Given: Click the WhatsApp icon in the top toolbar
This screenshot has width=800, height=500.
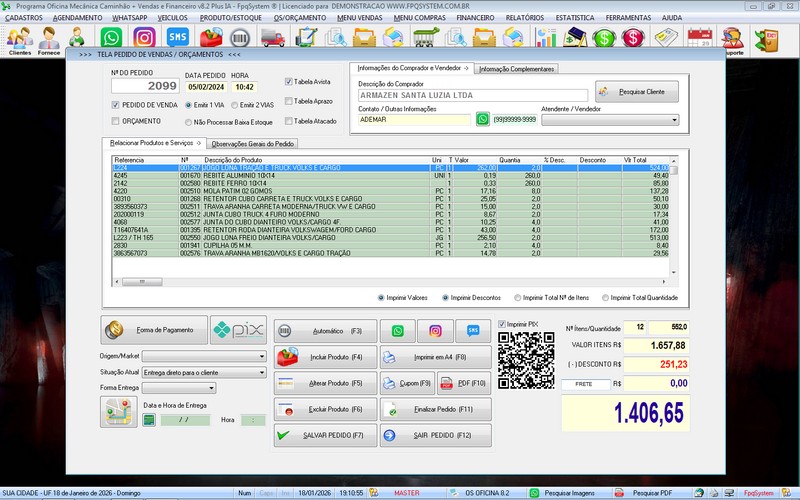Looking at the screenshot, I should [111, 38].
